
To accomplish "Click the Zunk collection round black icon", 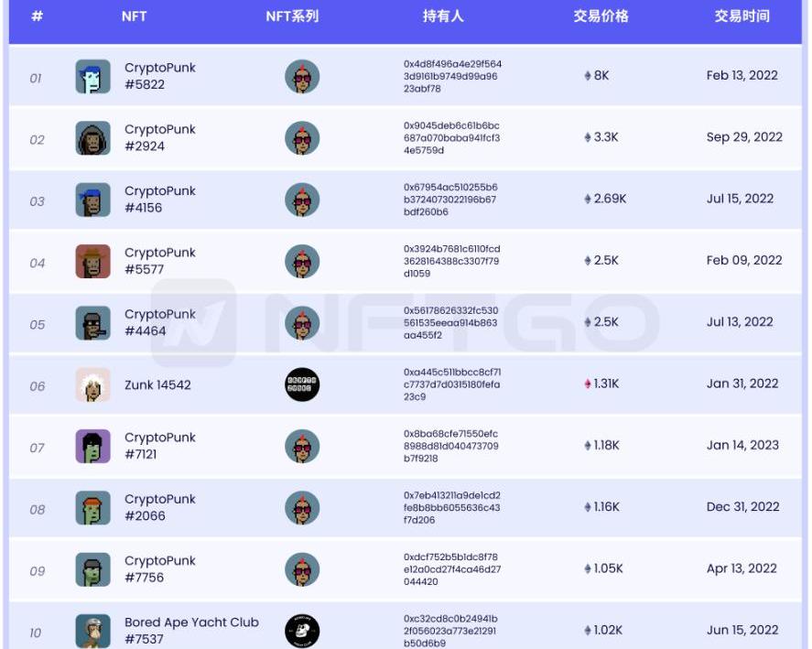I will click(x=302, y=385).
